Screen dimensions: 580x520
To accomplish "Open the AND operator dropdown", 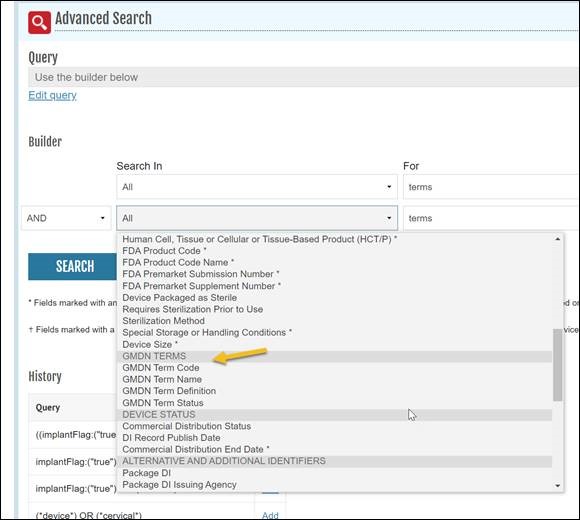I will pyautogui.click(x=66, y=218).
